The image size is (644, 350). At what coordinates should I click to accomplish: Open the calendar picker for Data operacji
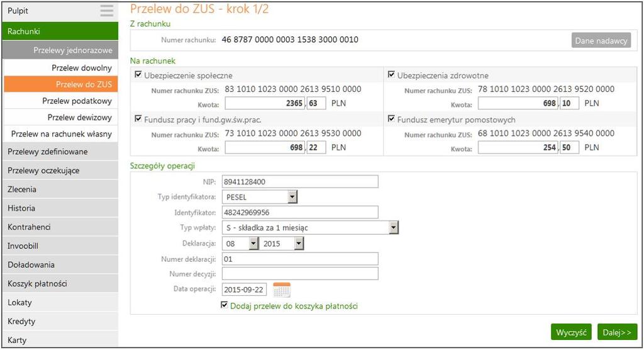pyautogui.click(x=282, y=290)
